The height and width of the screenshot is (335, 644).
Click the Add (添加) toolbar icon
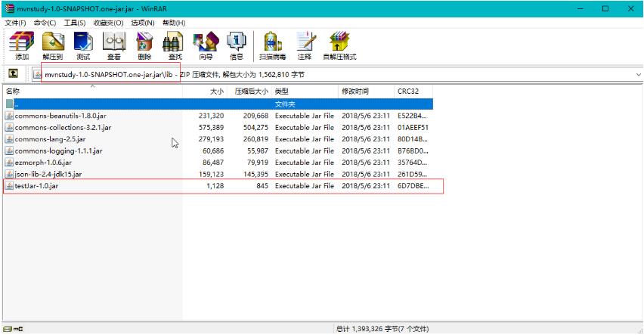(x=22, y=45)
